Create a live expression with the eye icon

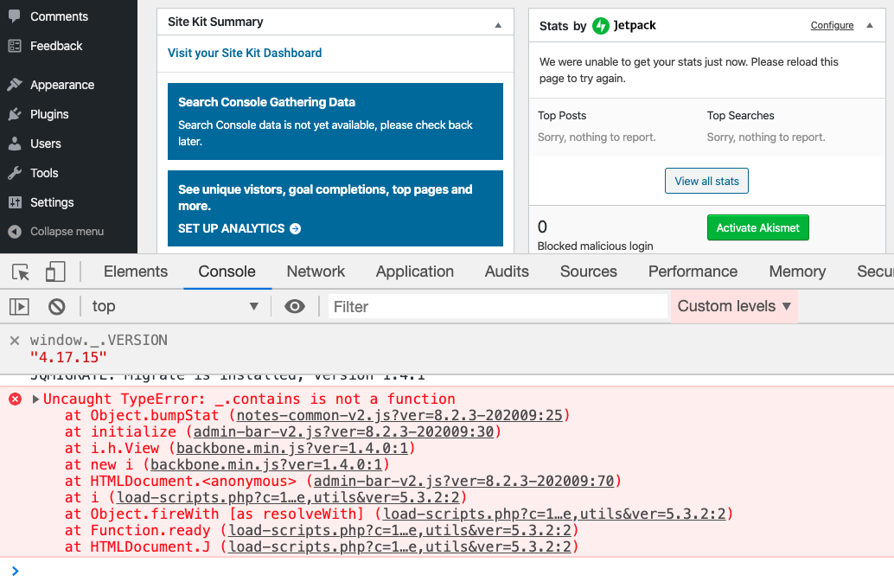tap(295, 306)
